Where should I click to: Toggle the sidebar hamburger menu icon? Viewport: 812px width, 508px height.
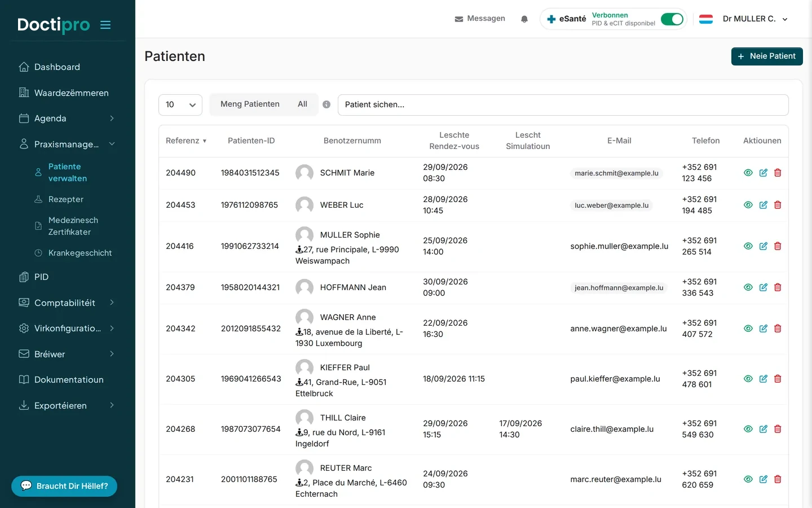pos(105,25)
